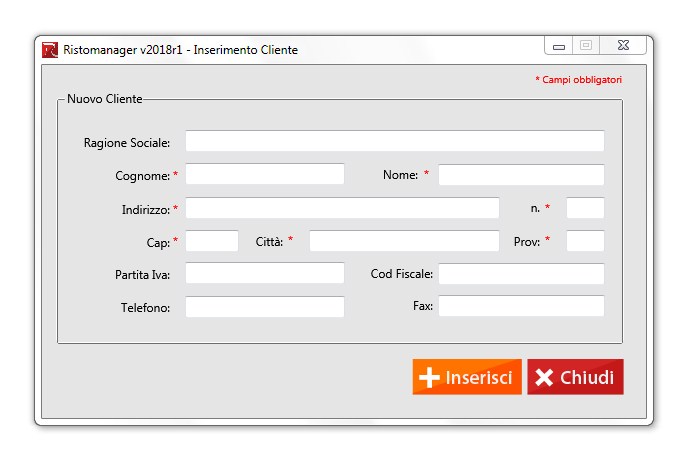Focus the Cognome text field

coord(265,174)
